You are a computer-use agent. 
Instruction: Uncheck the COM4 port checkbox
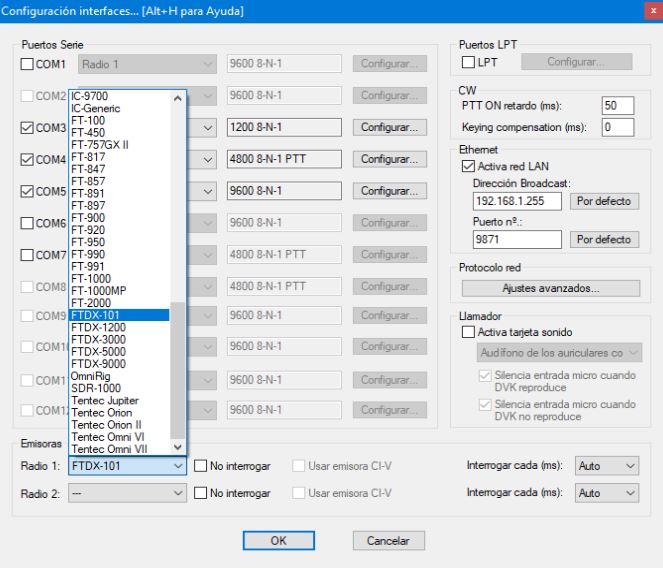[27, 159]
